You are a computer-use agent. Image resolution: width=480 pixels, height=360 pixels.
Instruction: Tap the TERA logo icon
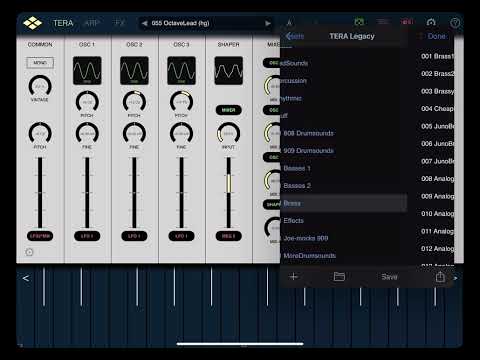pos(32,23)
